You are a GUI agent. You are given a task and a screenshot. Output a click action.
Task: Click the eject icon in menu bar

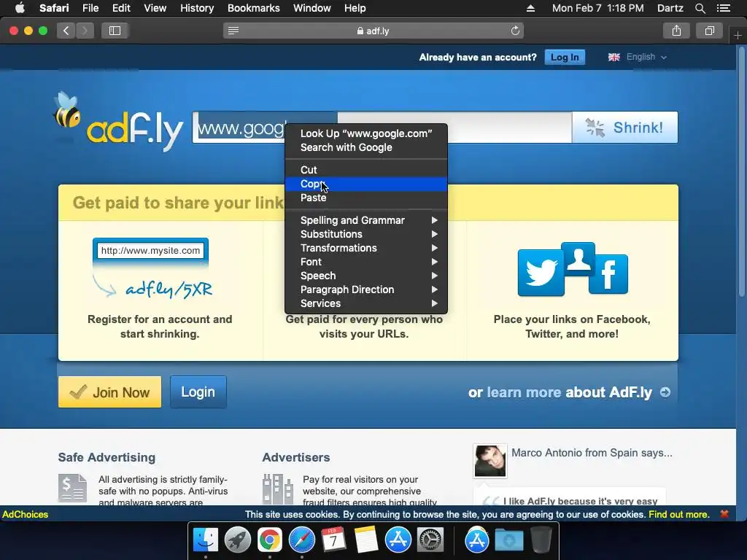(x=531, y=8)
